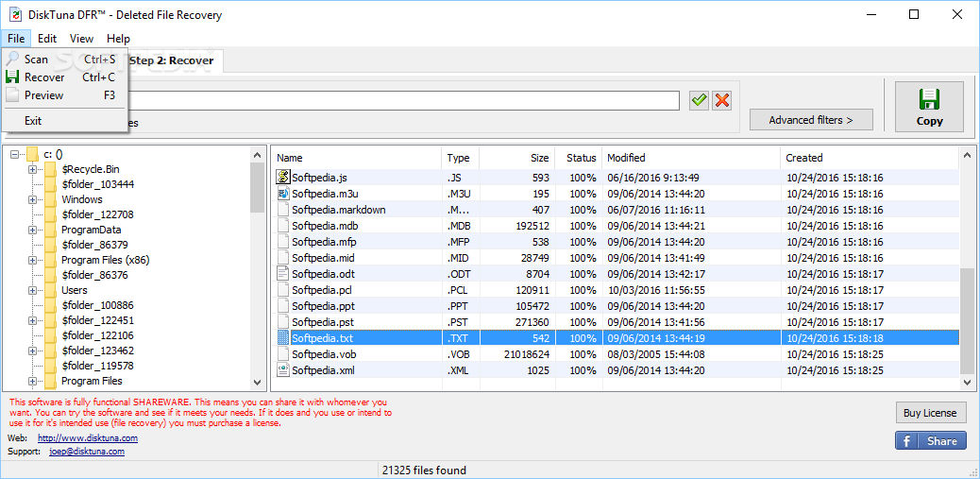This screenshot has height=479, width=980.
Task: Select the $folder_100886 tree item
Action: [97, 306]
